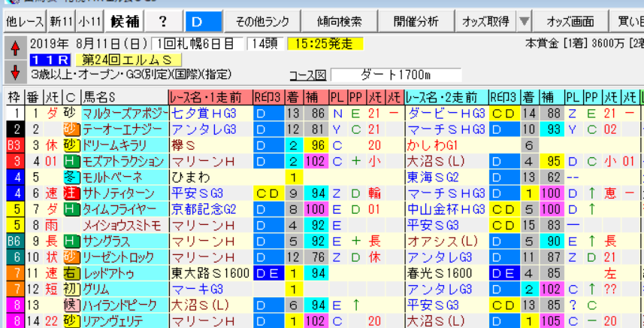Click 第24回エルムS race title

coord(128,60)
